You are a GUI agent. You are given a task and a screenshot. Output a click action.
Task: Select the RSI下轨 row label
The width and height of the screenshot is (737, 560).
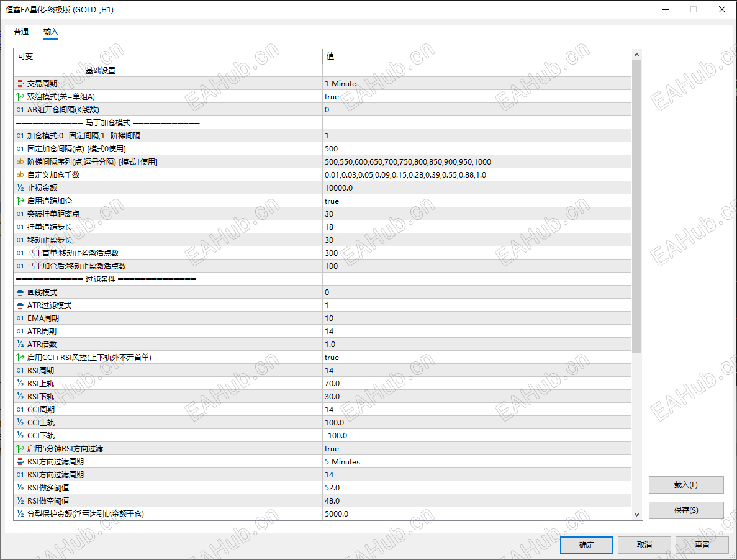click(40, 397)
